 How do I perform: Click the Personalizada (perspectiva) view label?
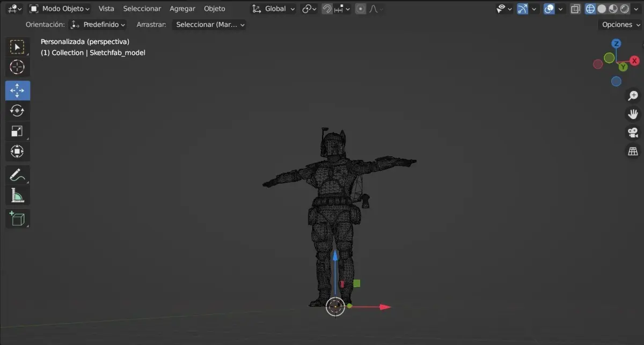point(85,41)
